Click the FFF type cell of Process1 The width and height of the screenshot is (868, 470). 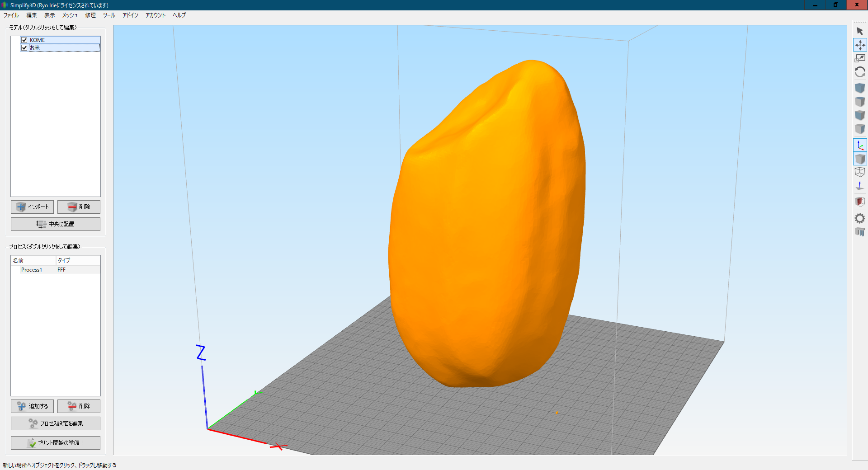point(61,270)
